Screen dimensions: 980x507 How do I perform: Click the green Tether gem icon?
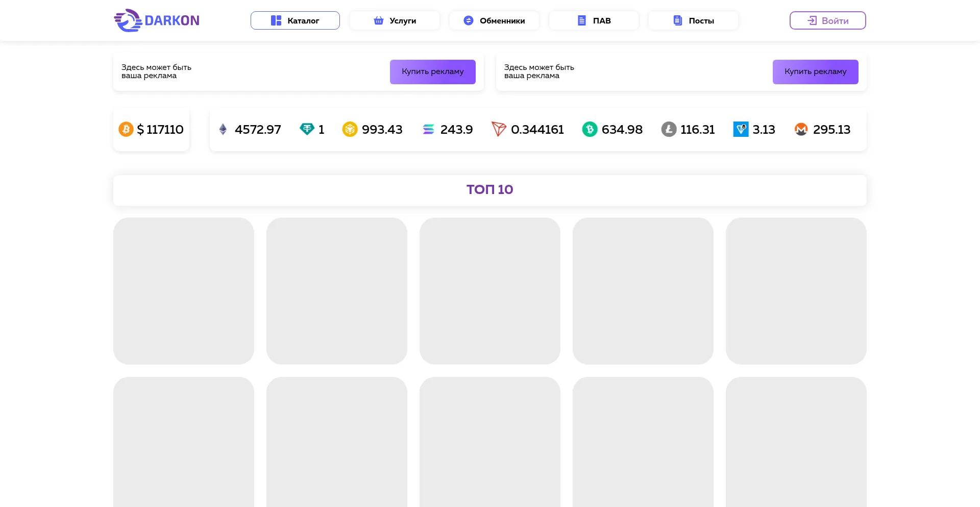[307, 129]
